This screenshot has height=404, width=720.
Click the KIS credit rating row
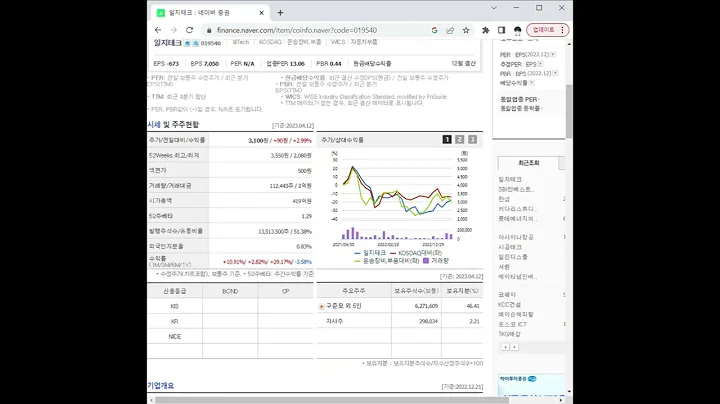[x=230, y=306]
